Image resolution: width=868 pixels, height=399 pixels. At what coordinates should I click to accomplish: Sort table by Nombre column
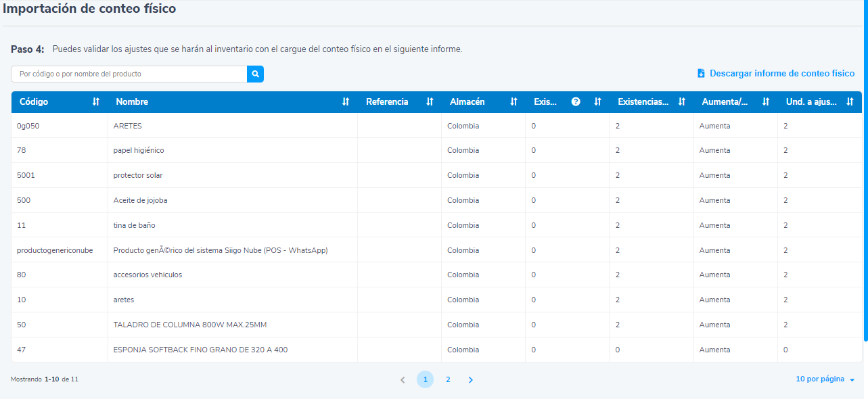(x=346, y=102)
